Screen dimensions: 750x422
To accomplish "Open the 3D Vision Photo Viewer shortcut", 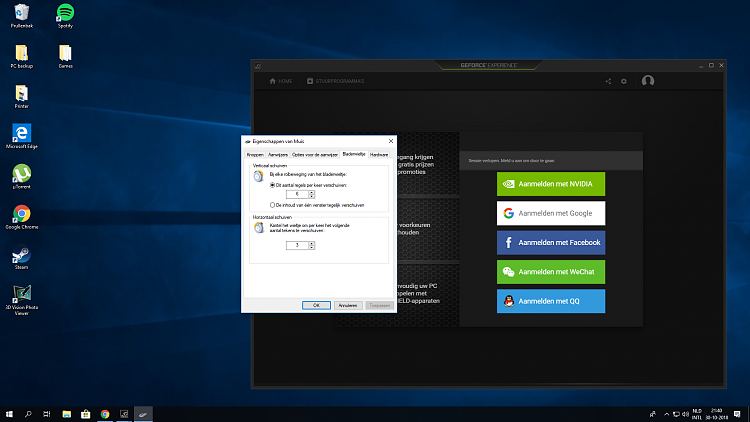I will pyautogui.click(x=22, y=300).
